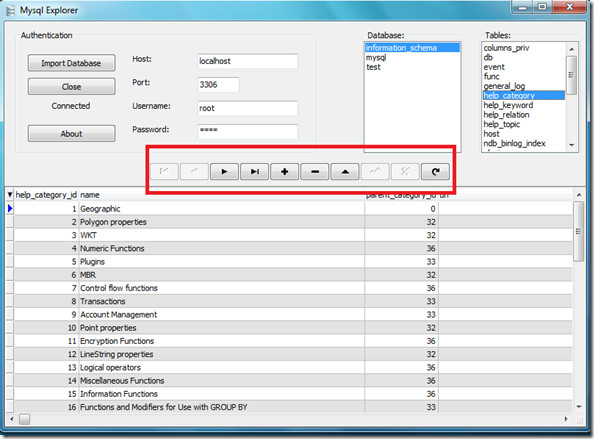Click the Import Database button
The image size is (594, 439).
pyautogui.click(x=71, y=63)
